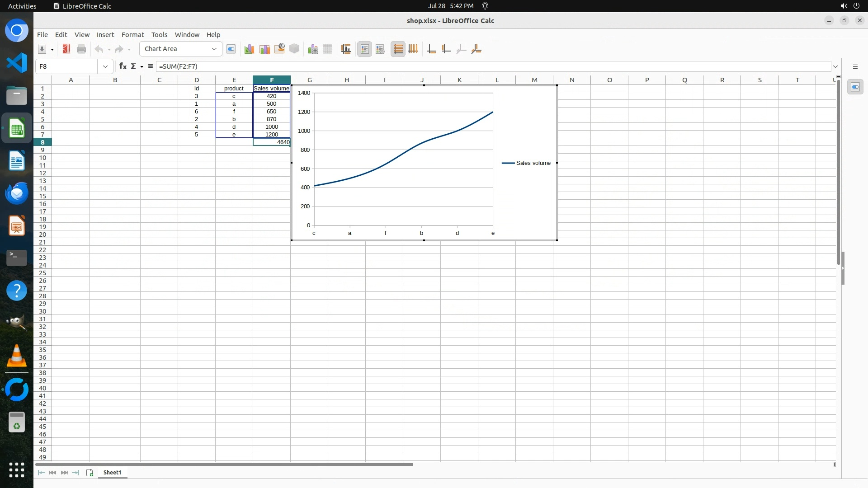This screenshot has height=488, width=868.
Task: Expand the Name Box dropdown arrow
Action: click(x=105, y=66)
